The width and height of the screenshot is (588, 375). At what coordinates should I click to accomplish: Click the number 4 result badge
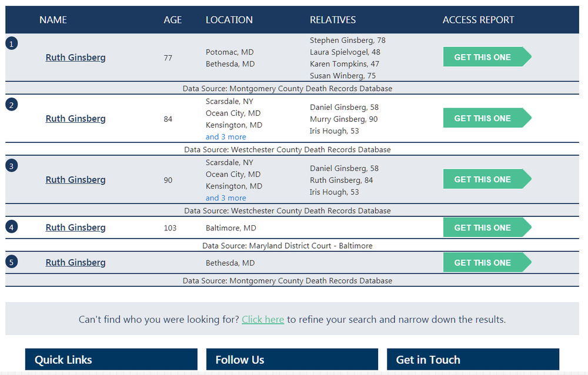click(x=11, y=227)
